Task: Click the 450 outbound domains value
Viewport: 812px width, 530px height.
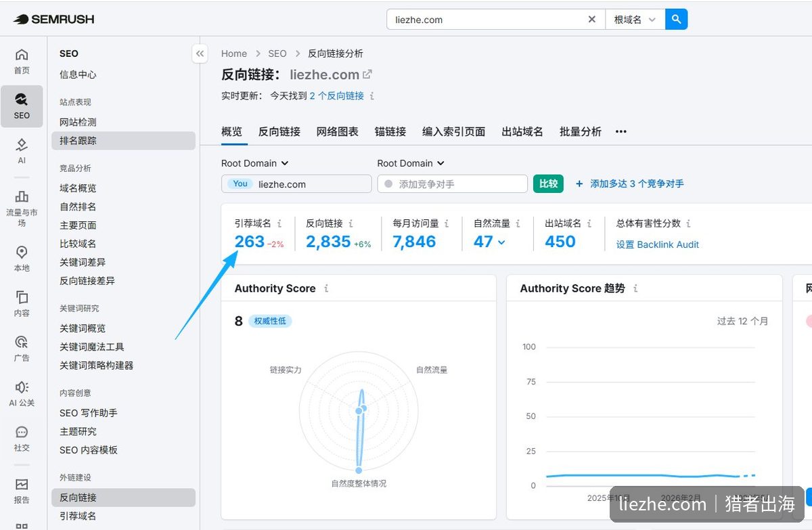Action: (x=560, y=242)
